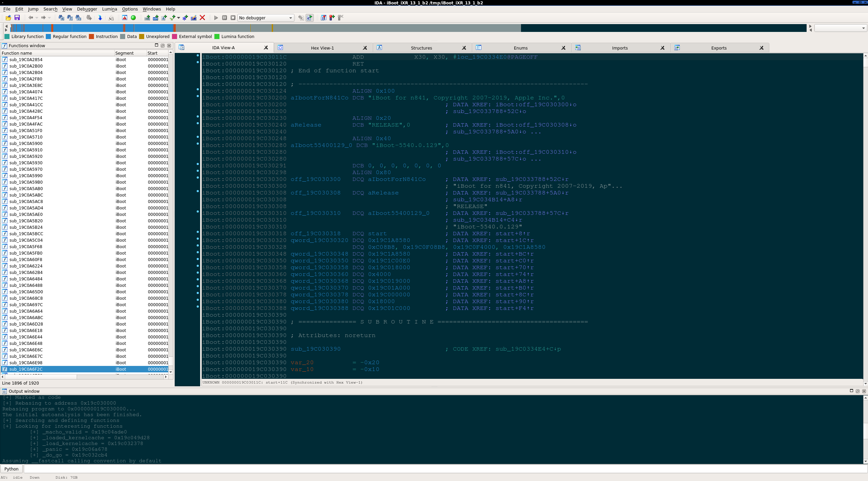The width and height of the screenshot is (868, 481).
Task: Click the green circle toolbar icon
Action: tap(133, 18)
